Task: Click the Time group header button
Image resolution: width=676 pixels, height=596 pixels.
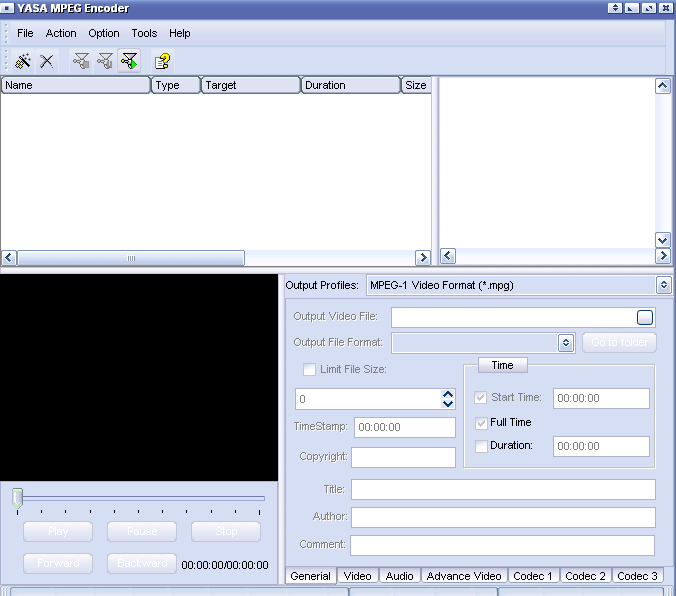Action: [x=503, y=365]
